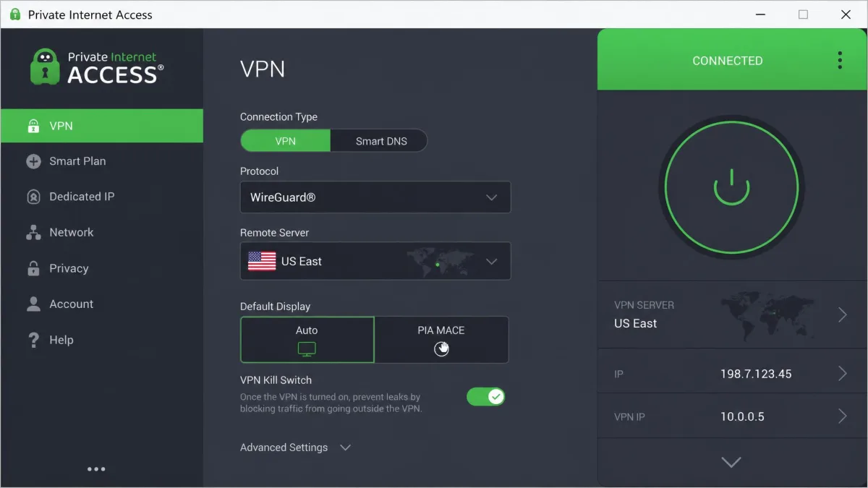Screen dimensions: 868x488
Task: Click the title bar PIA app icon
Action: point(15,14)
